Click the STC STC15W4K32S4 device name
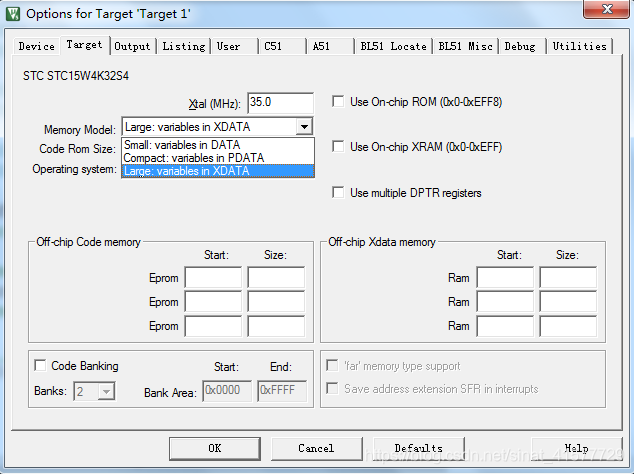The image size is (634, 474). click(76, 76)
